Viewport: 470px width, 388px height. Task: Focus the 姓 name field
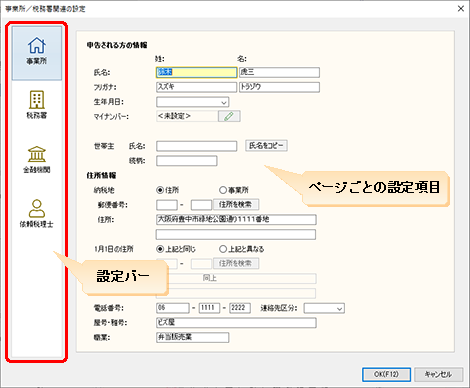[196, 72]
